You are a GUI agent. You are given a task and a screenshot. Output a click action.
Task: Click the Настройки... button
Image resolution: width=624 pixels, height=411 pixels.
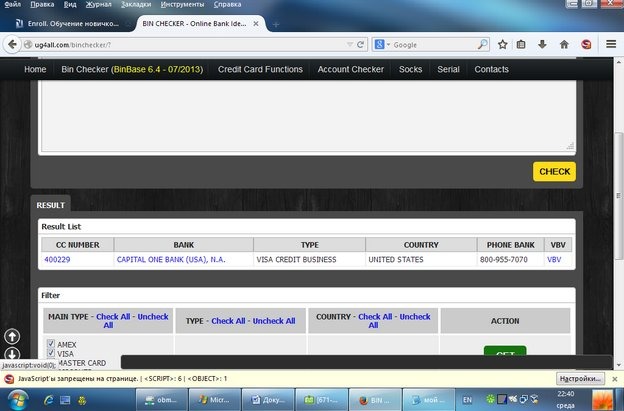580,378
